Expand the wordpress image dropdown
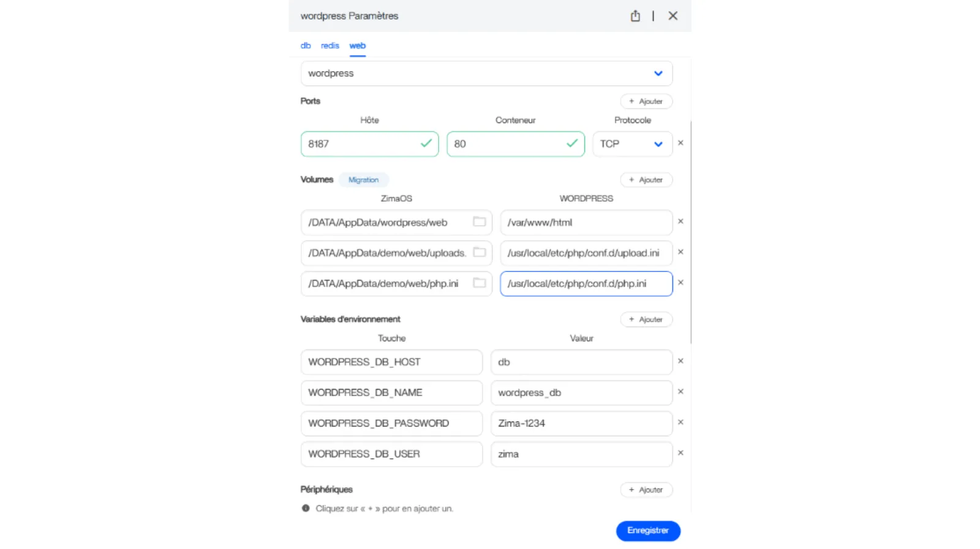Viewport: 980px width, 549px height. [658, 74]
